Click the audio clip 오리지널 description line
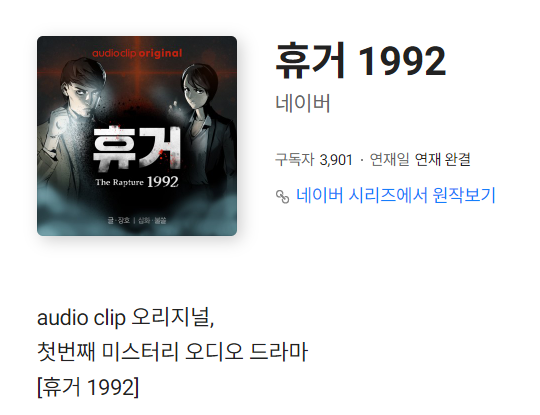Viewport: 540px width, 415px height. pos(126,317)
